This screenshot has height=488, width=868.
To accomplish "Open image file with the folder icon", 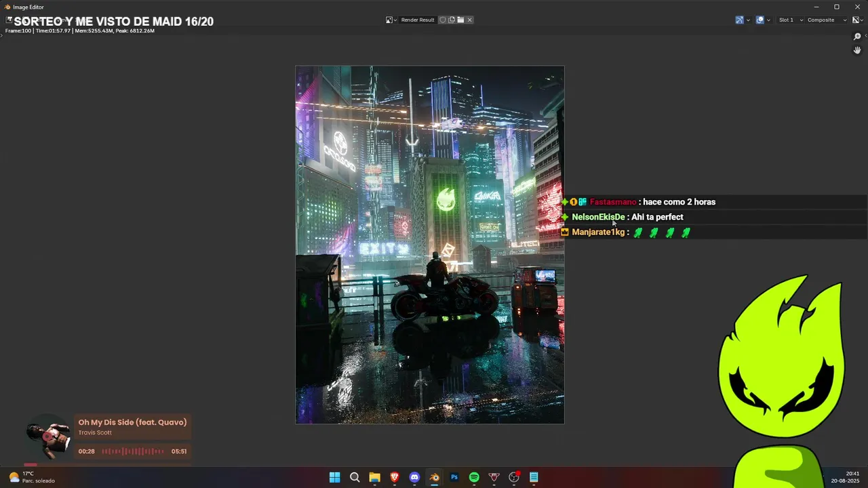I will 460,20.
